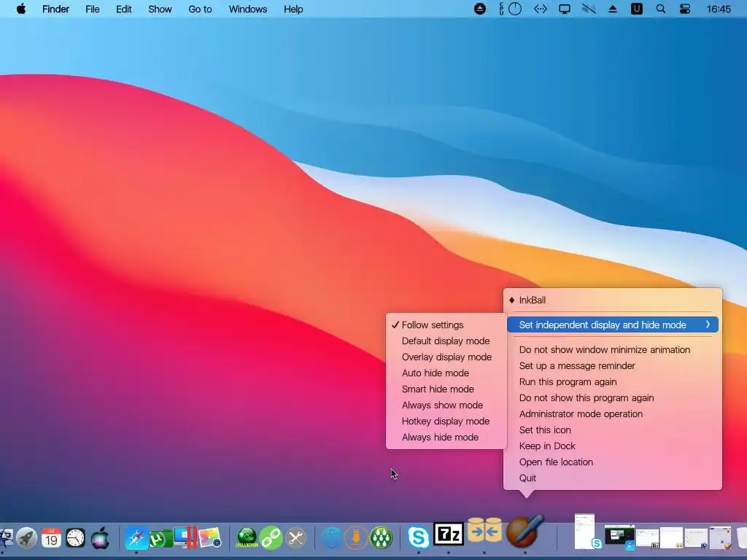Launch Skype from the Dock
Viewport: 747px width, 560px height.
(x=418, y=537)
